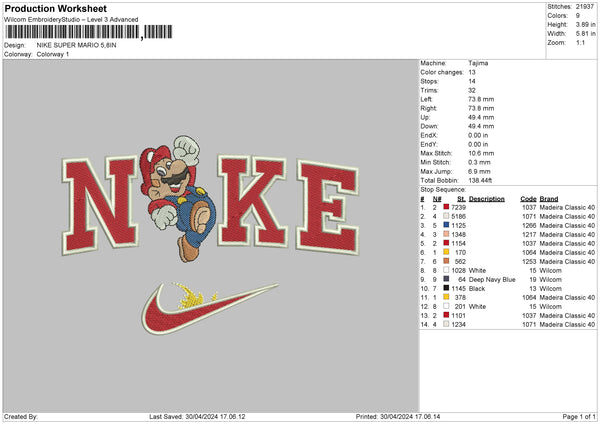Image resolution: width=600 pixels, height=424 pixels.
Task: Click the cream swatch beside 5186 stitches
Action: tap(446, 216)
